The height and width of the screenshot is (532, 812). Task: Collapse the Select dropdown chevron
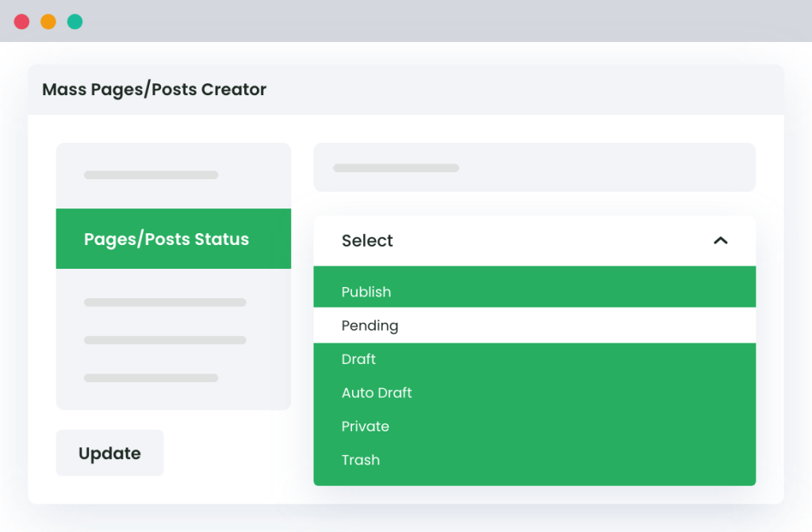pos(720,241)
